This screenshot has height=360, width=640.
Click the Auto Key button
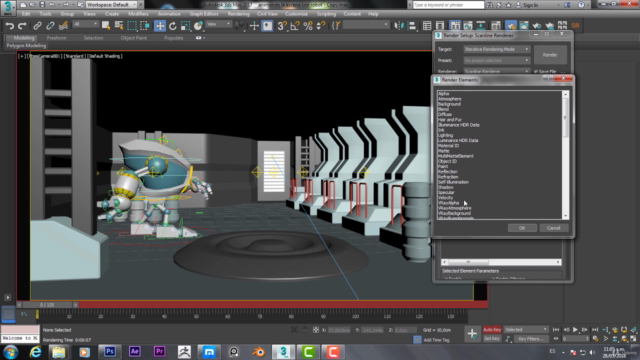pos(492,329)
